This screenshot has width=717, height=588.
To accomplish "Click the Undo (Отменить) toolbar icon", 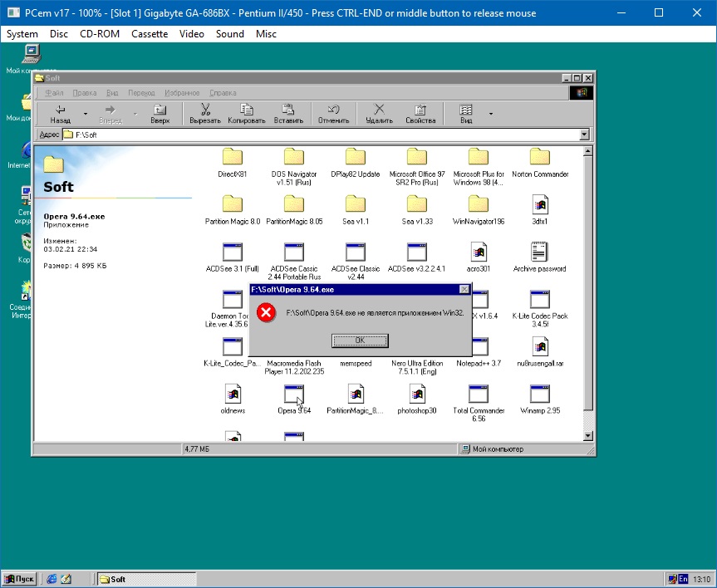I will coord(333,110).
